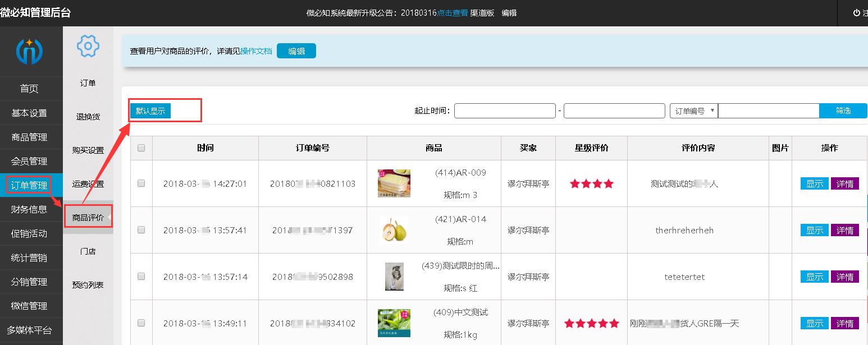Screen dimensions: 868x345
Task: Select 商品评价 in the submenu
Action: pos(88,218)
